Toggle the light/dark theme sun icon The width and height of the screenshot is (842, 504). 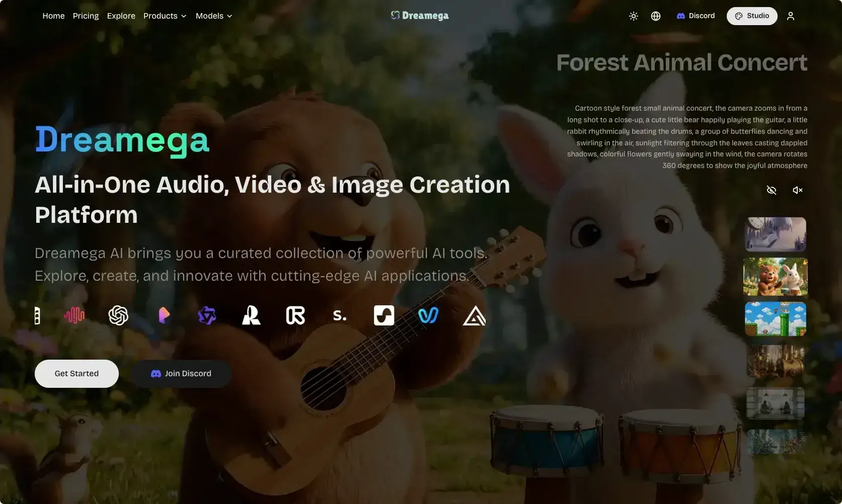pyautogui.click(x=633, y=16)
